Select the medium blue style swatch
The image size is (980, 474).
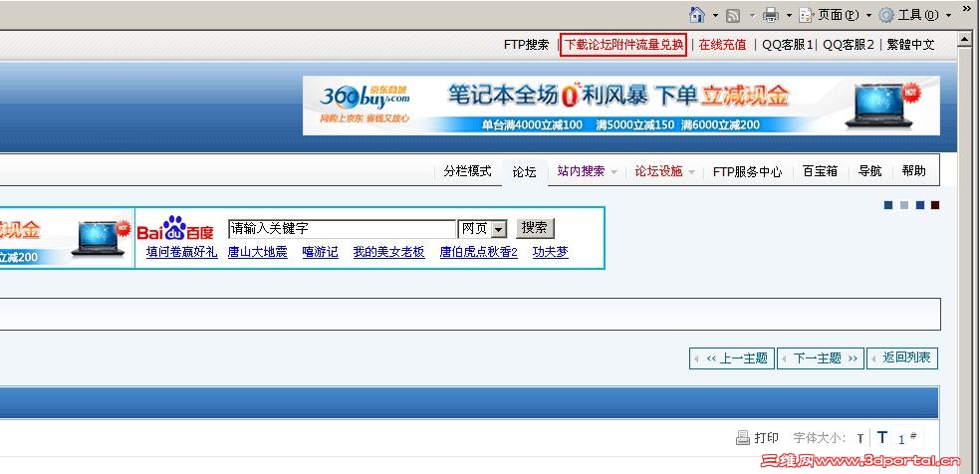[920, 205]
